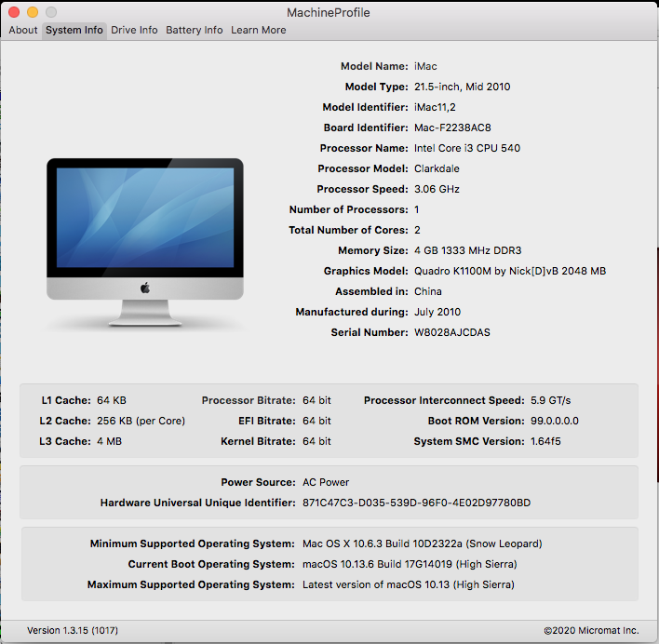Click the ©2020 Micromat Inc. copyright text
Image resolution: width=659 pixels, height=644 pixels.
591,631
